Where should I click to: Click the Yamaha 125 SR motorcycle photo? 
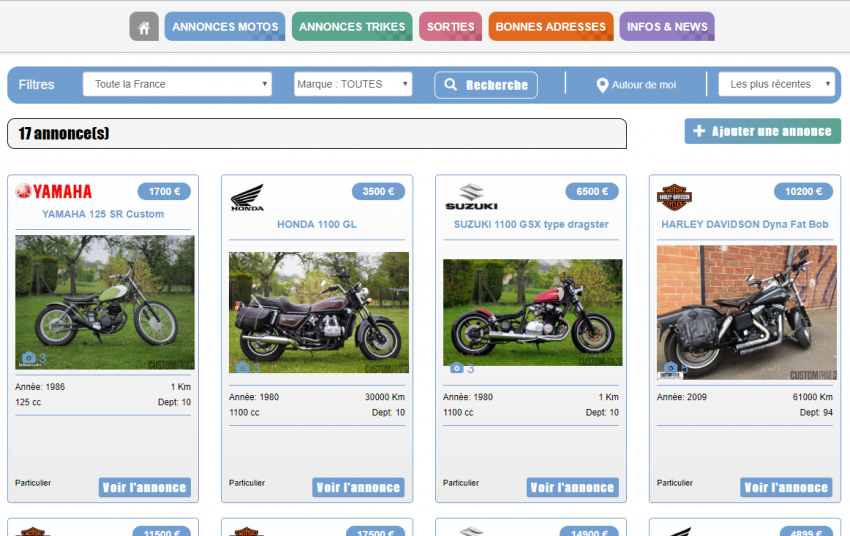point(105,302)
